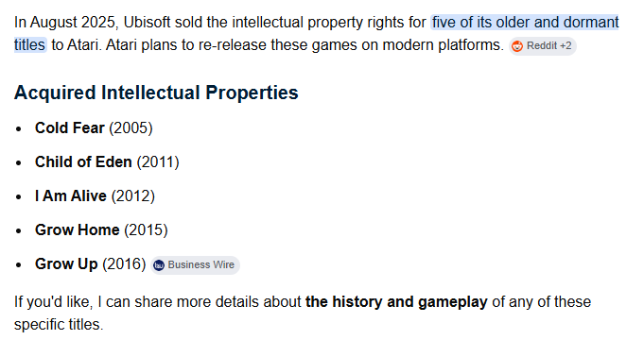Click the highlighted word 'titles'
This screenshot has height=357, width=644.
pos(30,44)
